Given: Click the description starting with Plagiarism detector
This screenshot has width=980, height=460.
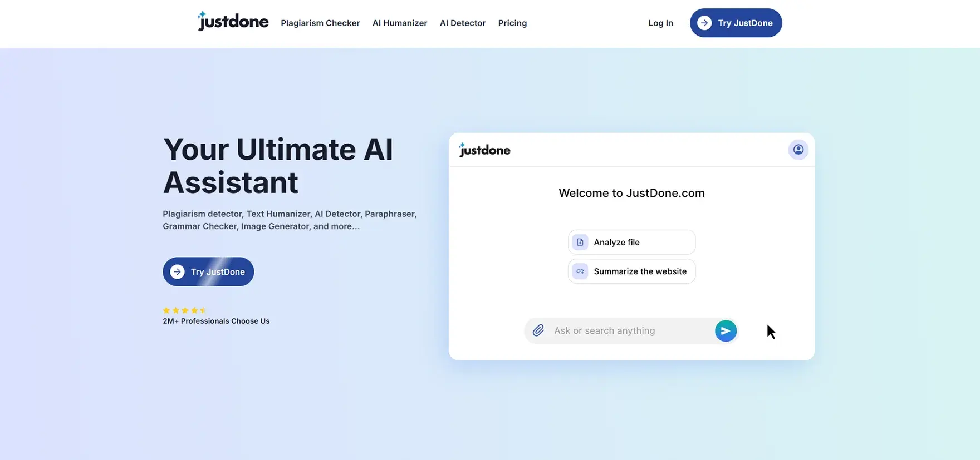Looking at the screenshot, I should (x=290, y=220).
